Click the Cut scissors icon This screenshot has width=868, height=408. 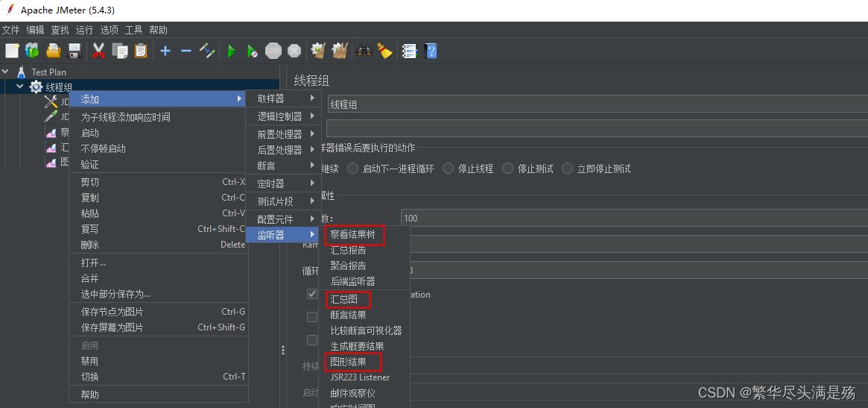[98, 51]
